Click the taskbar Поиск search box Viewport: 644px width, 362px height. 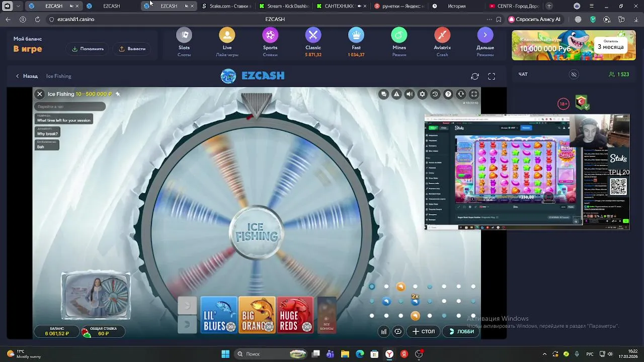pyautogui.click(x=272, y=354)
